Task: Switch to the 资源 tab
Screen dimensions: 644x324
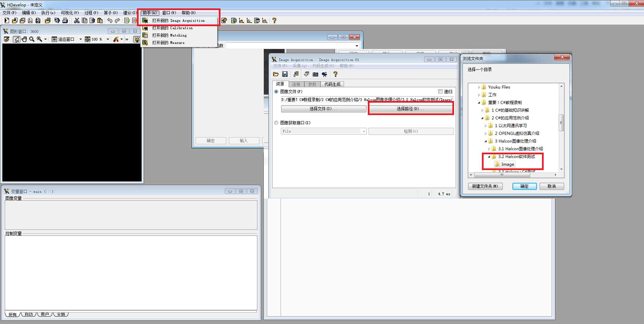Action: (x=280, y=84)
